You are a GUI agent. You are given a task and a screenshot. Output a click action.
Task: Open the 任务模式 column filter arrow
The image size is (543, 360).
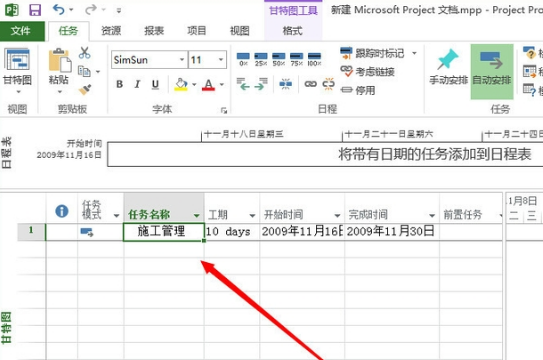click(x=116, y=216)
